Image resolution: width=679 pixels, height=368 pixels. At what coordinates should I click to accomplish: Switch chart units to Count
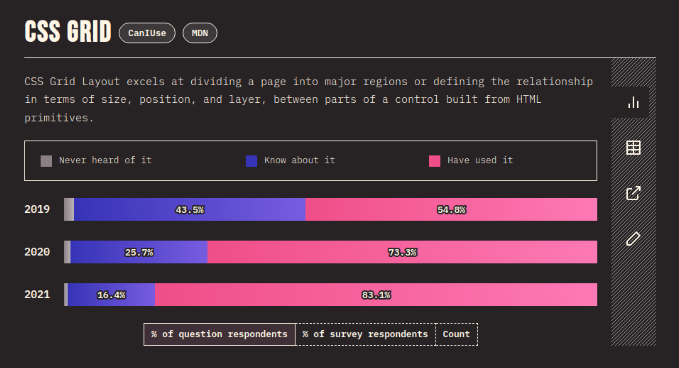point(456,334)
